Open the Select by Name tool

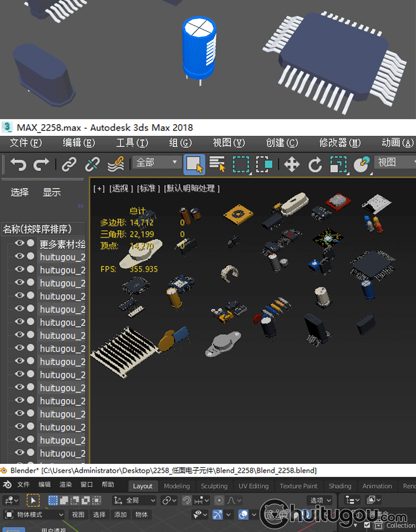click(217, 165)
